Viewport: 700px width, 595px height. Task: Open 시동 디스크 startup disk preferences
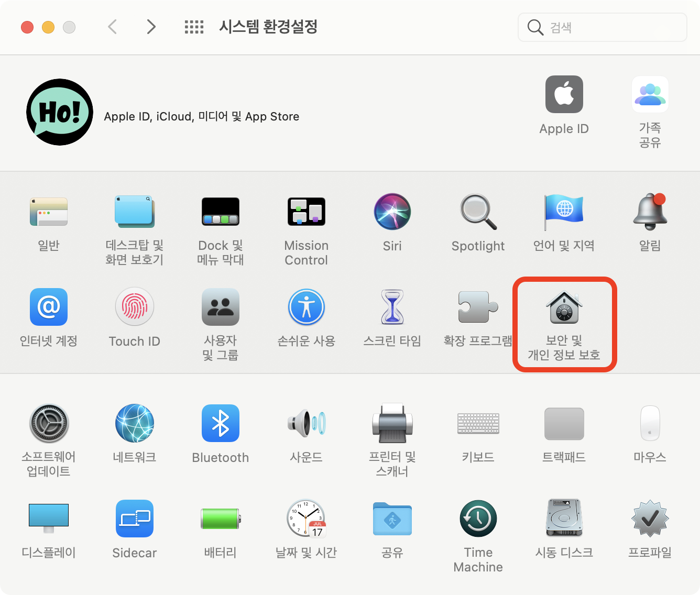(564, 519)
